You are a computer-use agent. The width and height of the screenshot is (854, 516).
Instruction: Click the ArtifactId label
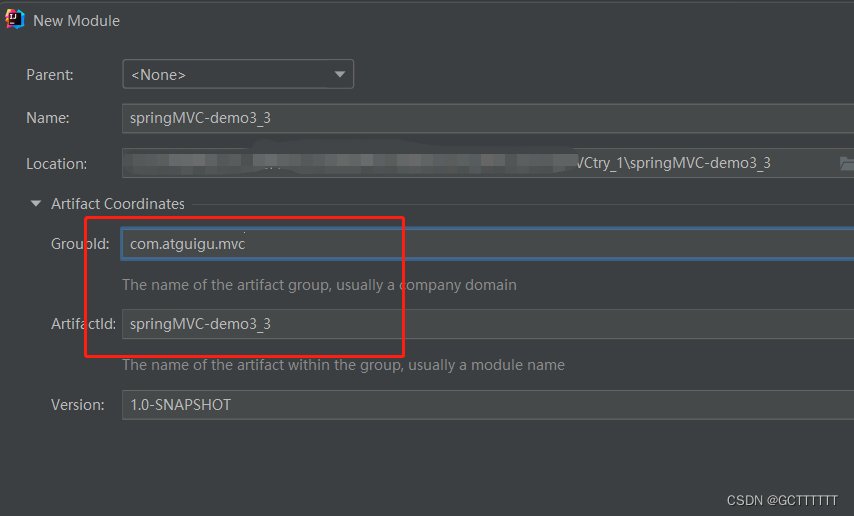84,324
